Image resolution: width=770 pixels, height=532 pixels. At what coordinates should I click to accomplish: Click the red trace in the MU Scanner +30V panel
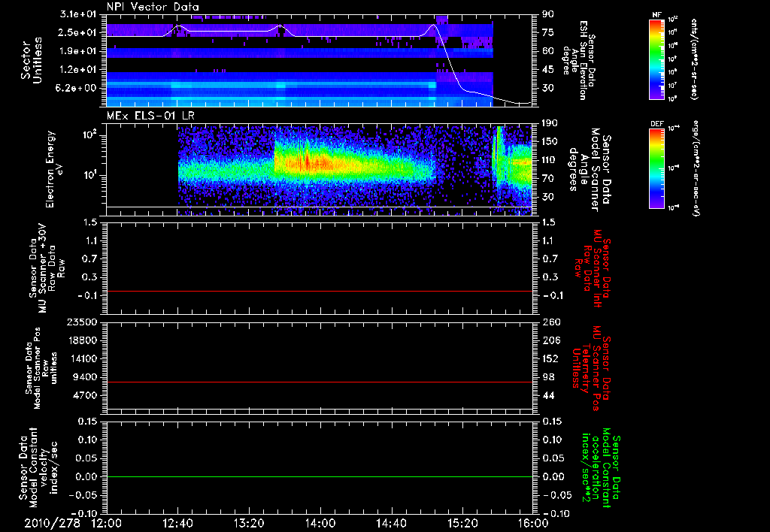320,292
